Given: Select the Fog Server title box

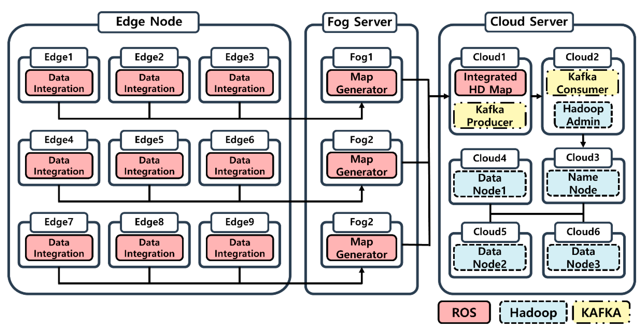Looking at the screenshot, I should (x=359, y=22).
